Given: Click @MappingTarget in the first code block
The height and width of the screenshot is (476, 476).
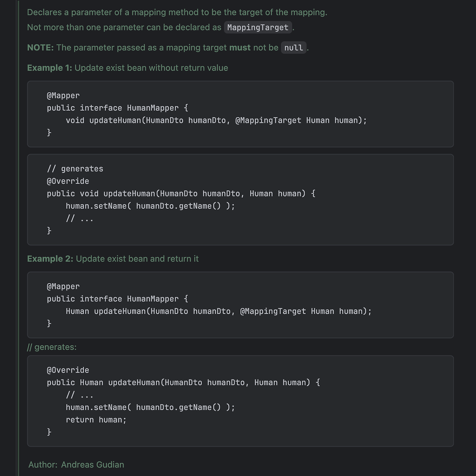Looking at the screenshot, I should tap(268, 120).
